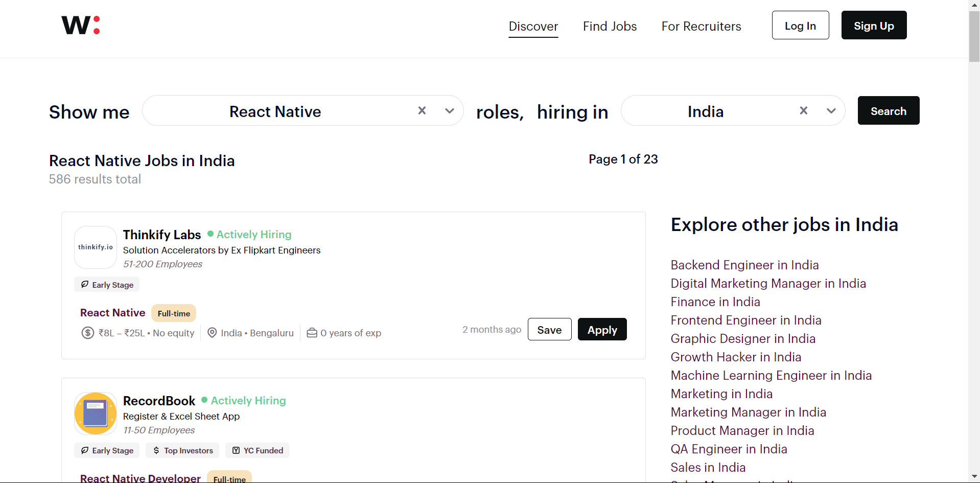Image resolution: width=980 pixels, height=483 pixels.
Task: Click the location pin icon beside Bengaluru
Action: tap(212, 333)
